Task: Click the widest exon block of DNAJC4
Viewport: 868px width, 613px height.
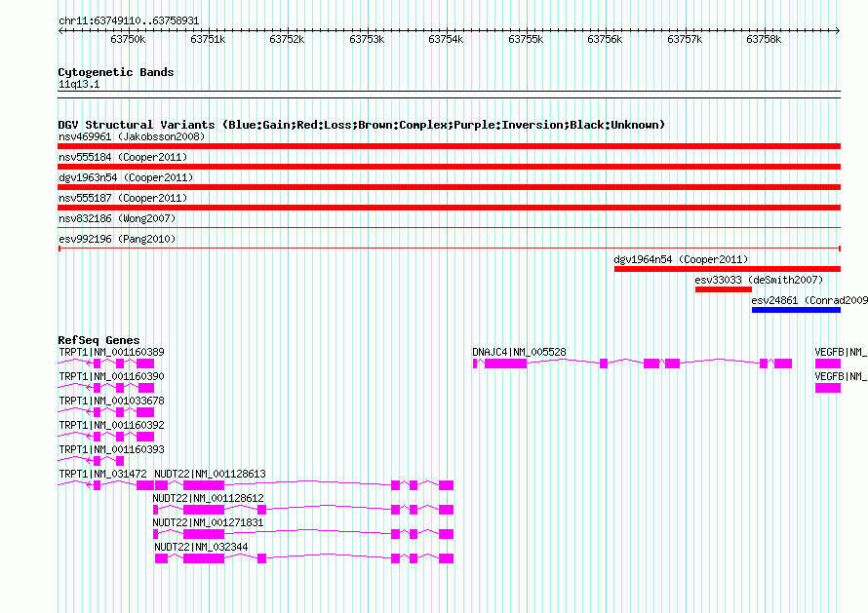Action: [505, 364]
